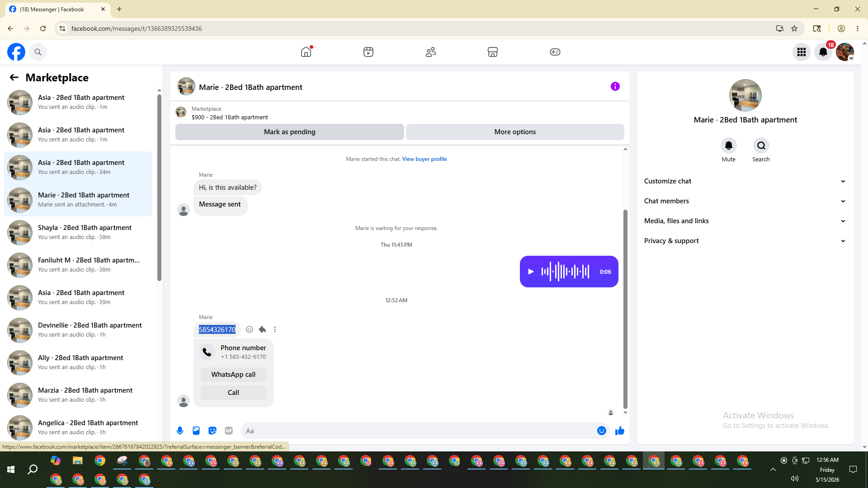Viewport: 868px width, 488px height.
Task: React to Marie's phone number message
Action: 250,329
